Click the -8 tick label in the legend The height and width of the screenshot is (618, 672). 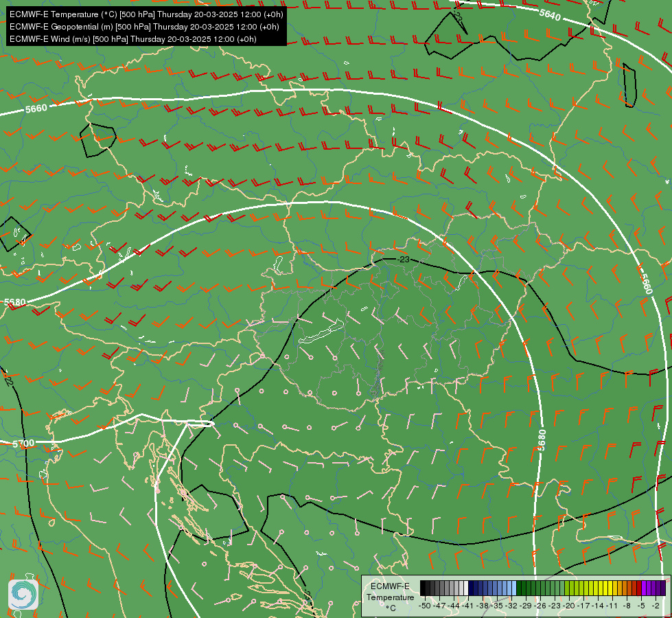click(627, 606)
